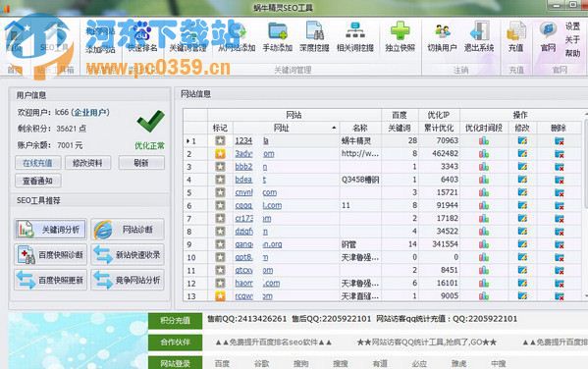The width and height of the screenshot is (588, 369).
Task: Click the 删除 delete icon in row 3
Action: point(560,167)
